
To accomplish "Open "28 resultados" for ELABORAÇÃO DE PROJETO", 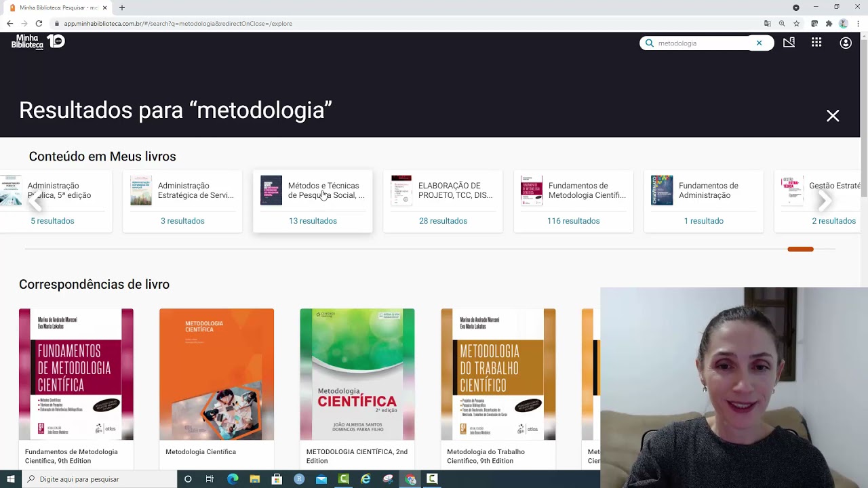I will (443, 221).
